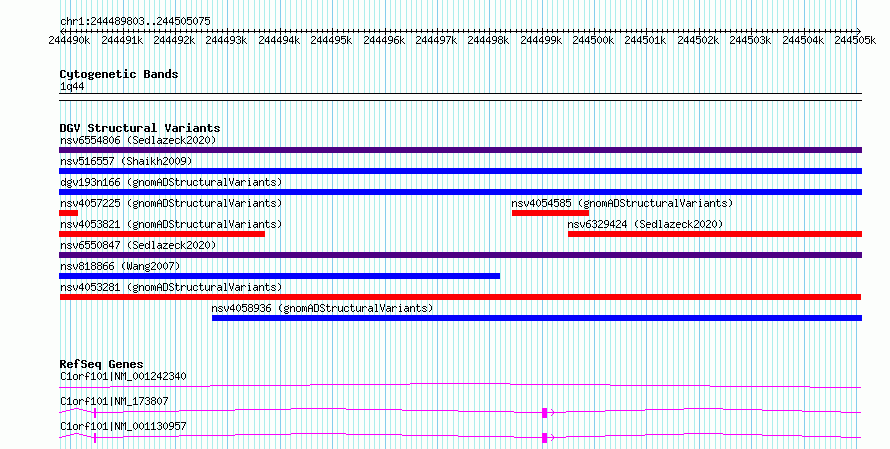Click the blue bar under dgv193n166

pyautogui.click(x=460, y=192)
